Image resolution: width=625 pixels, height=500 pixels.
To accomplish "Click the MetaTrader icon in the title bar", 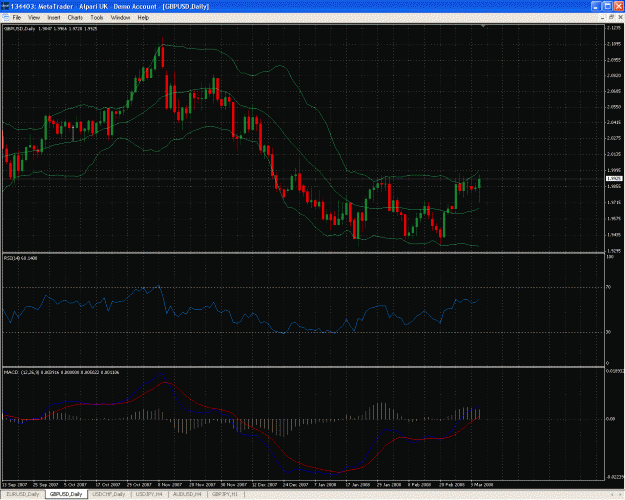I will (5, 6).
